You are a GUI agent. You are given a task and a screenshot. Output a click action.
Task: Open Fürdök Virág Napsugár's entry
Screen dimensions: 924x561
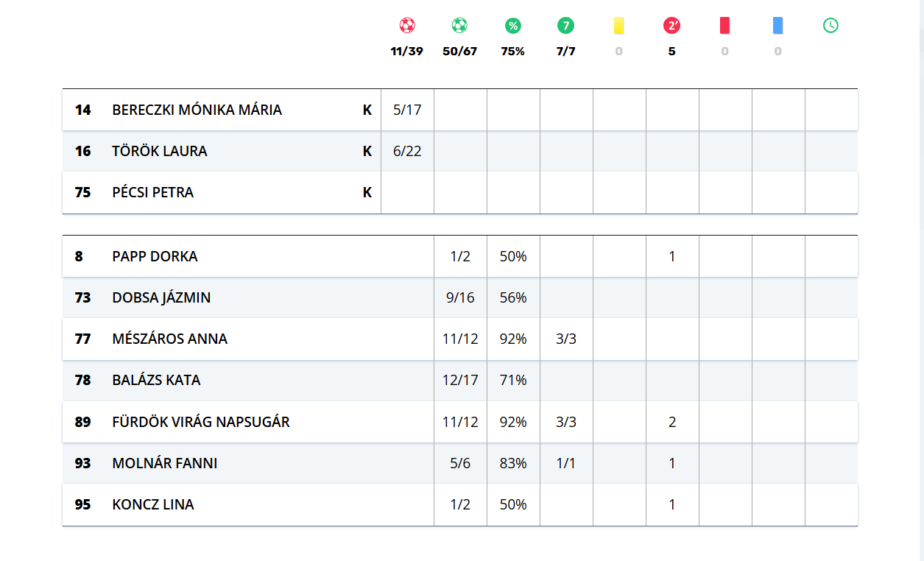pyautogui.click(x=200, y=422)
